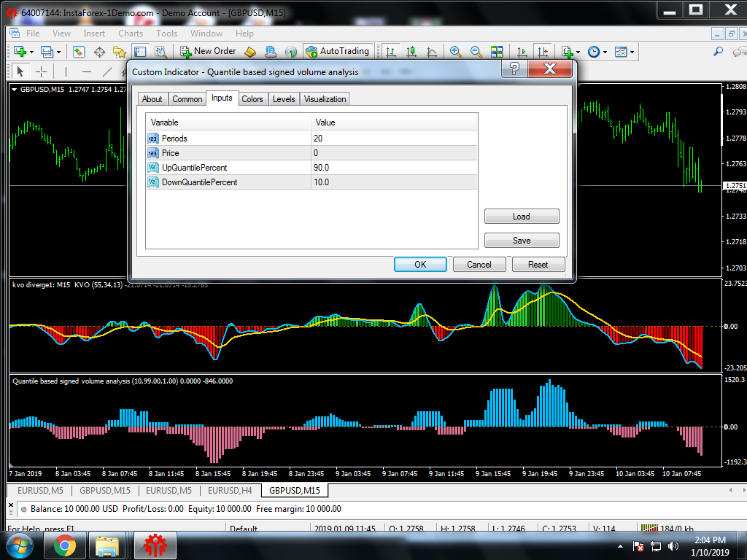Screen dimensions: 747x560
Task: Switch to Candlesticks chart view
Action: pyautogui.click(x=411, y=52)
